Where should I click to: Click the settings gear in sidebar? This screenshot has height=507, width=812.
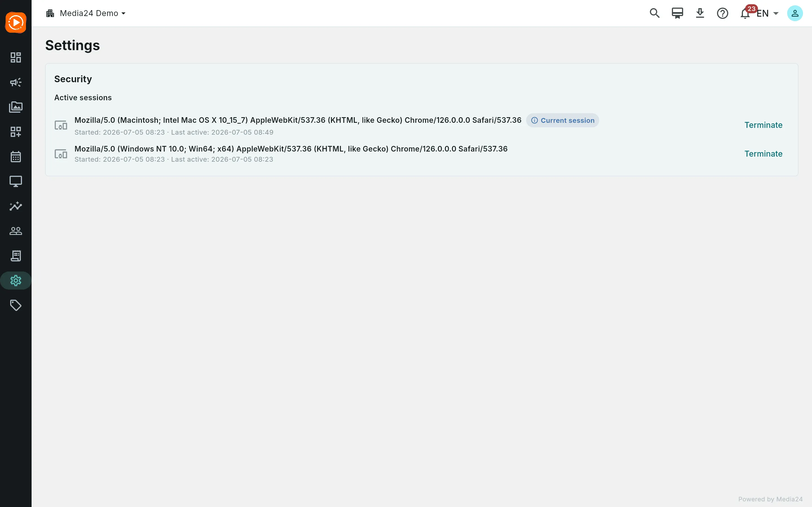[16, 281]
